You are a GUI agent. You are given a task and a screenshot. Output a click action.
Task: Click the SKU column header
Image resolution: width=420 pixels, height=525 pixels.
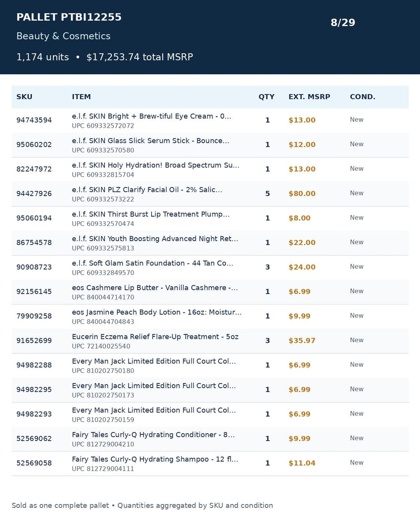pyautogui.click(x=24, y=97)
